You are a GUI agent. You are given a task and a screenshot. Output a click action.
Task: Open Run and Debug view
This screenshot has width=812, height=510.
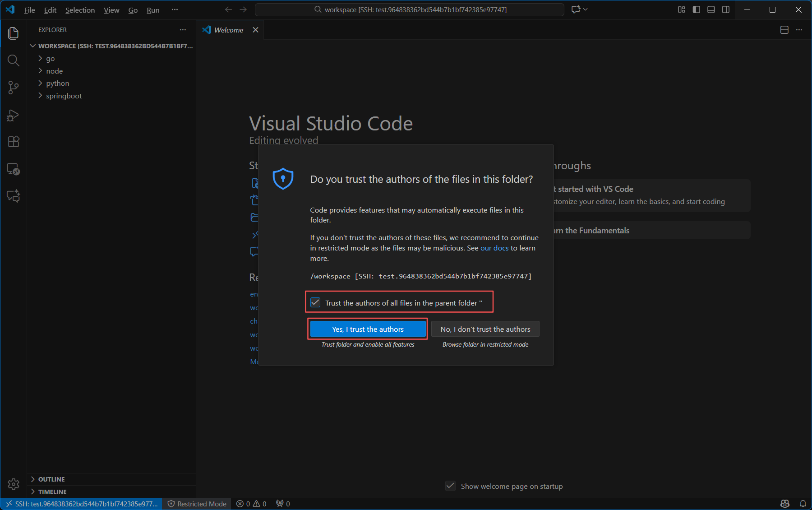[x=14, y=115]
